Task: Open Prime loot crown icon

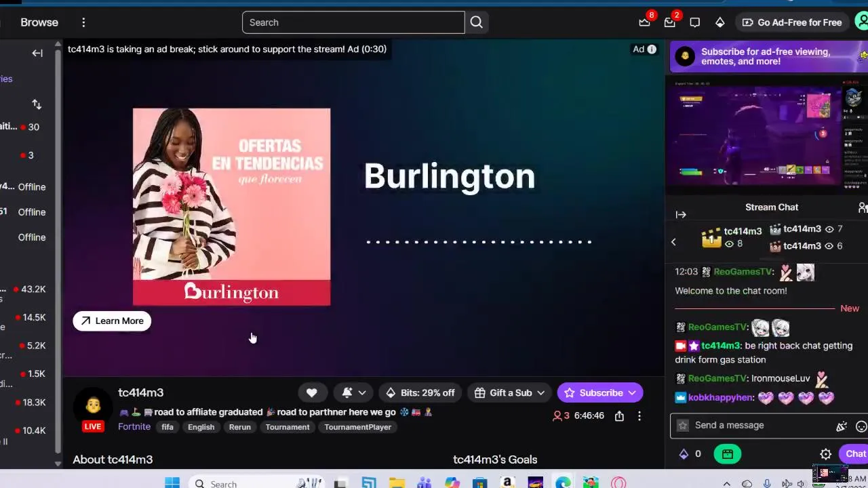Action: tap(644, 22)
